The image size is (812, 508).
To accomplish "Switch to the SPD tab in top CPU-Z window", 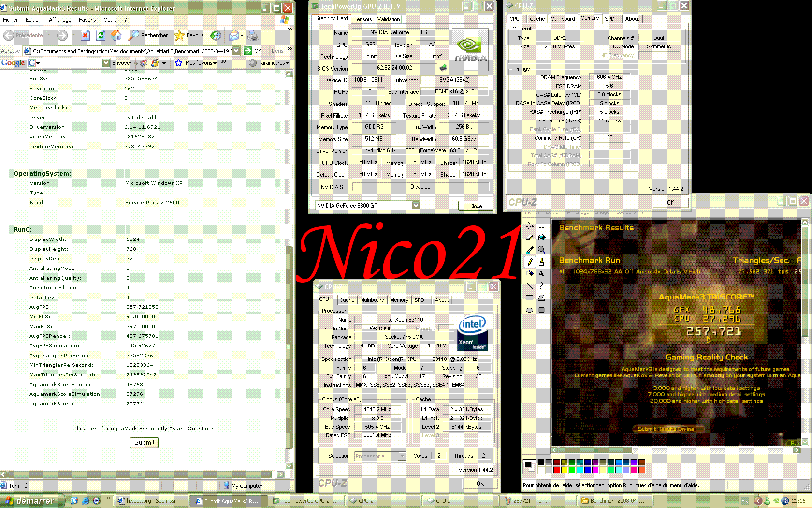I will point(610,19).
